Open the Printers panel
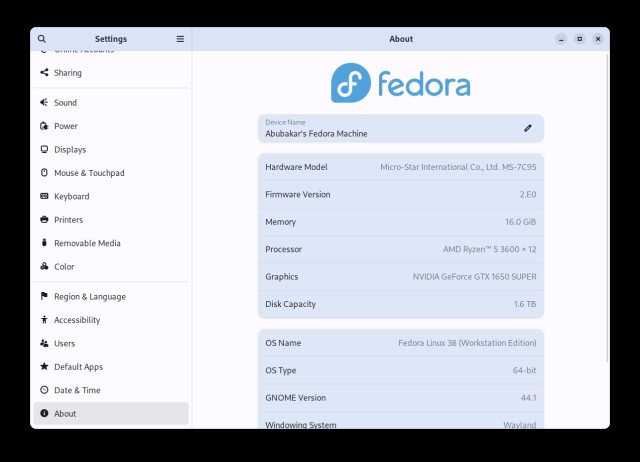640x462 pixels. 111,220
